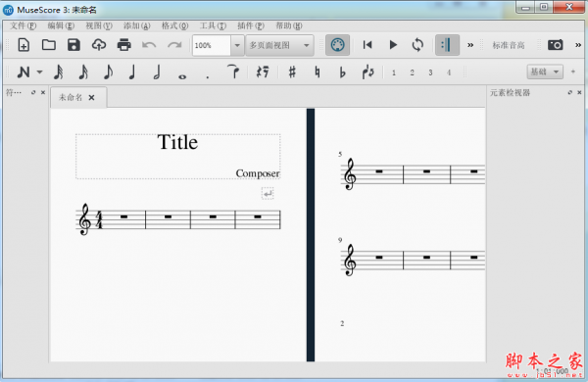Close the Inspector panel

point(579,92)
